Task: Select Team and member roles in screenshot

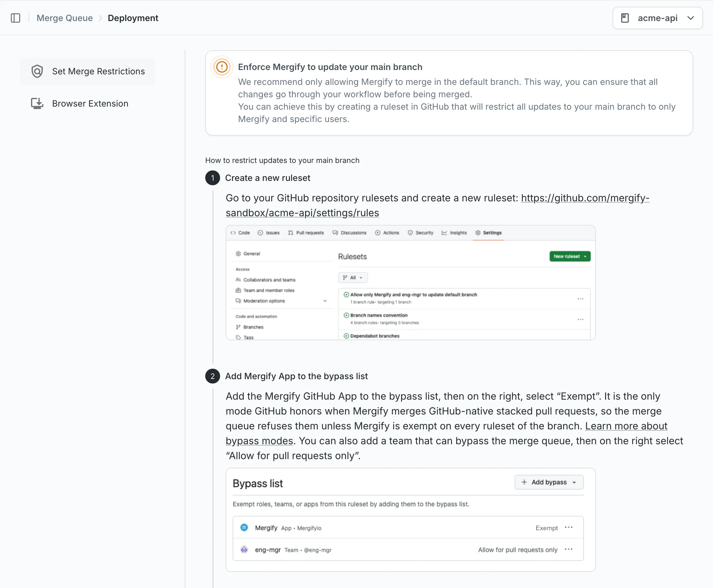Action: click(x=265, y=290)
